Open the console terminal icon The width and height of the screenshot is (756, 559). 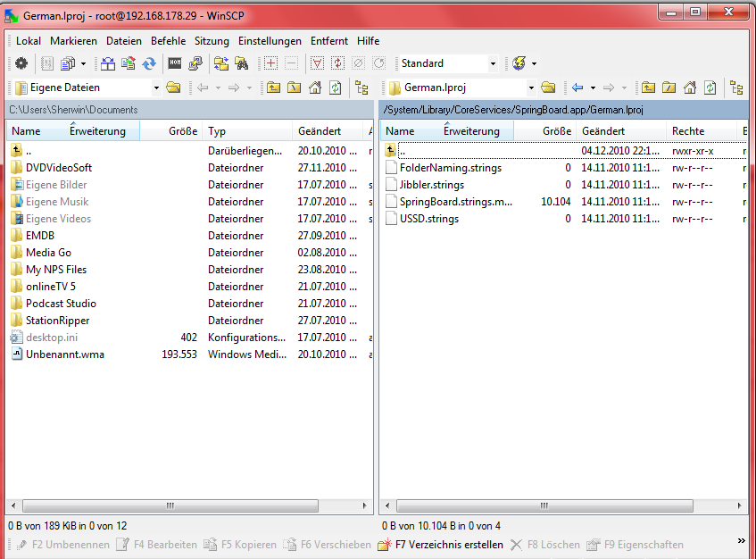(x=175, y=63)
